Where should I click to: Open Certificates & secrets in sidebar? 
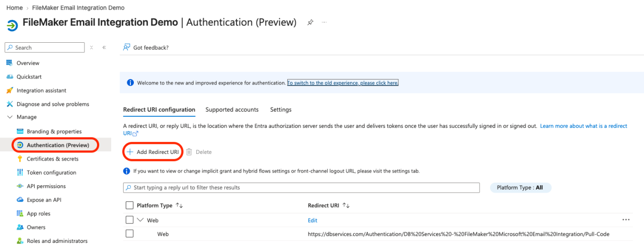coord(52,159)
